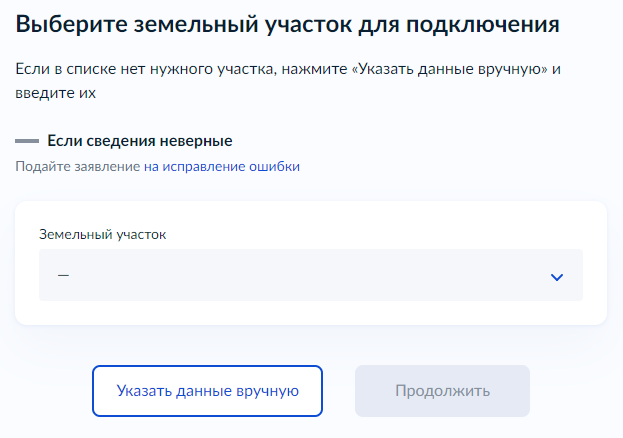Click the gray dash marker before «Если сведения неверные»

tap(27, 141)
